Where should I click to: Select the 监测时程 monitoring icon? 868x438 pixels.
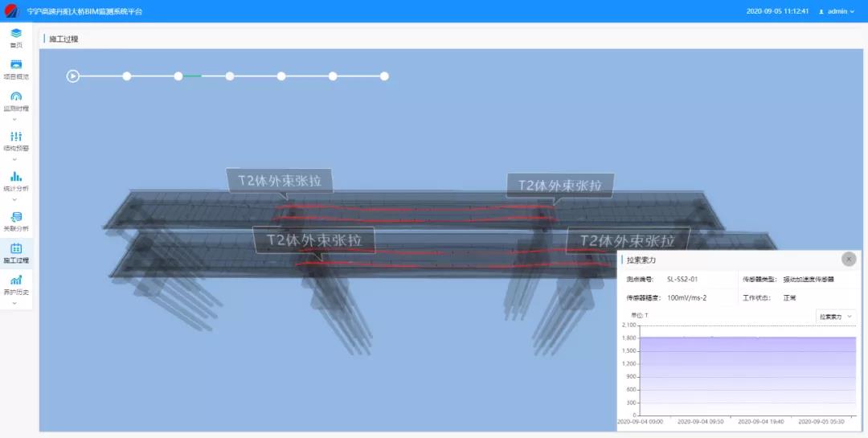coord(16,96)
